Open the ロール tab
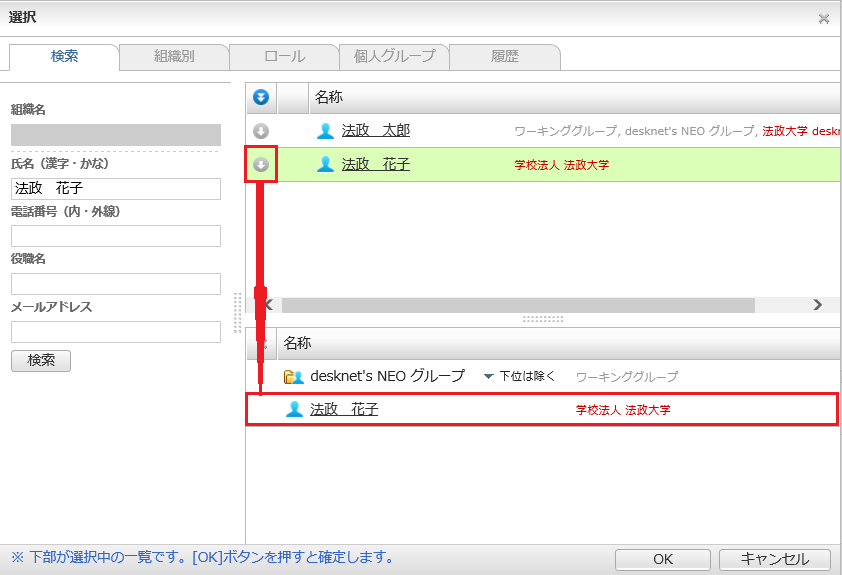Viewport: 842px width, 575px height. 285,56
